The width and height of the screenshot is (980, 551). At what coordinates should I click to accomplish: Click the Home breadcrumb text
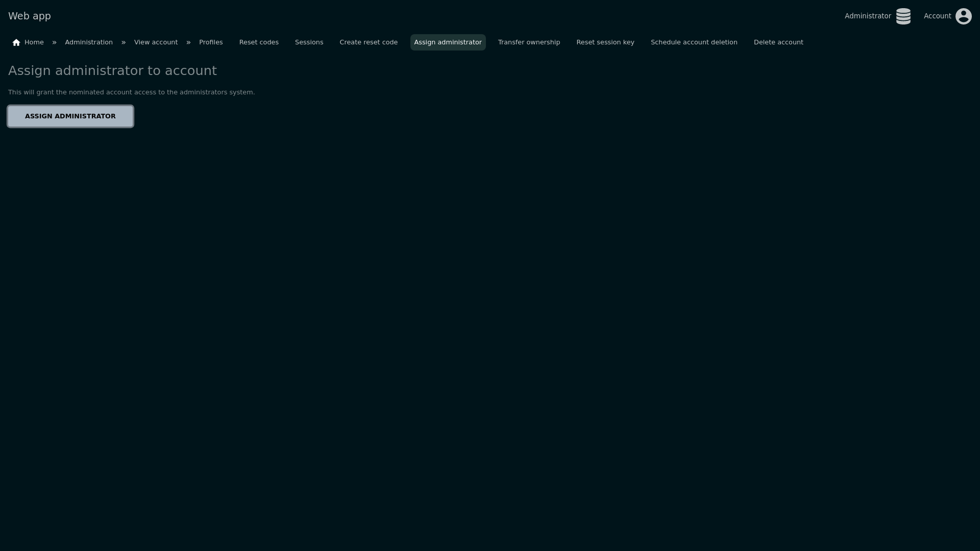[34, 42]
